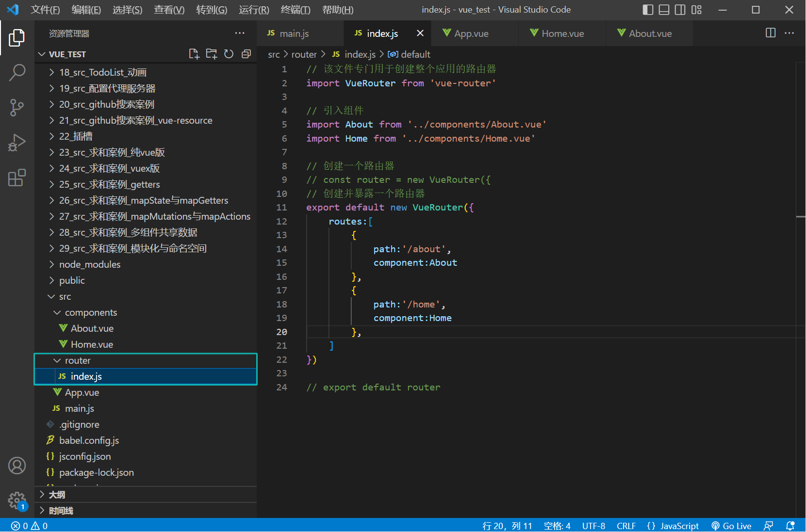
Task: Expand the public folder
Action: [146, 280]
